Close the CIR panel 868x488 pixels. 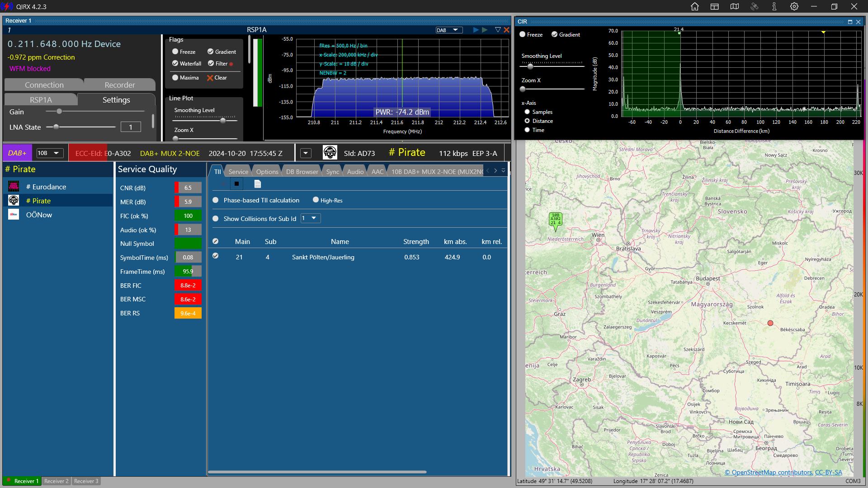click(x=858, y=22)
